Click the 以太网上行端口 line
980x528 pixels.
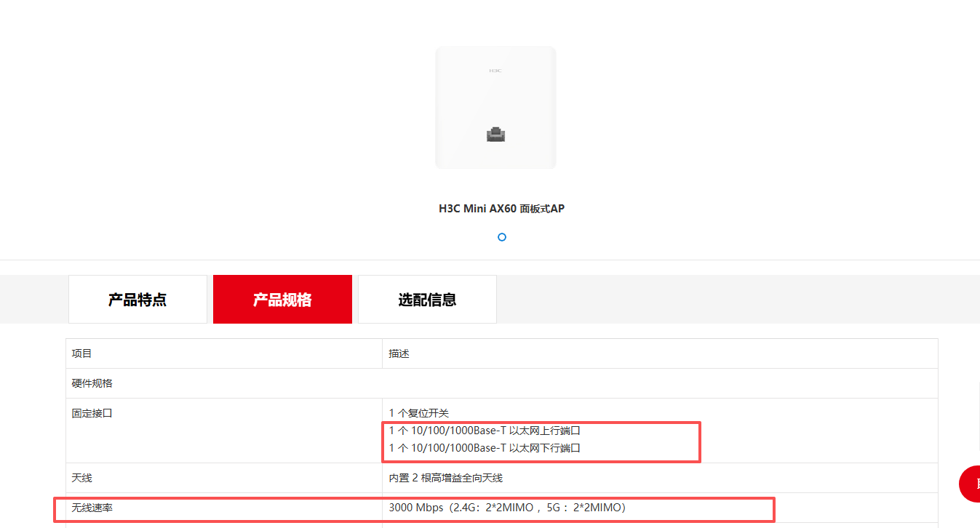point(485,431)
